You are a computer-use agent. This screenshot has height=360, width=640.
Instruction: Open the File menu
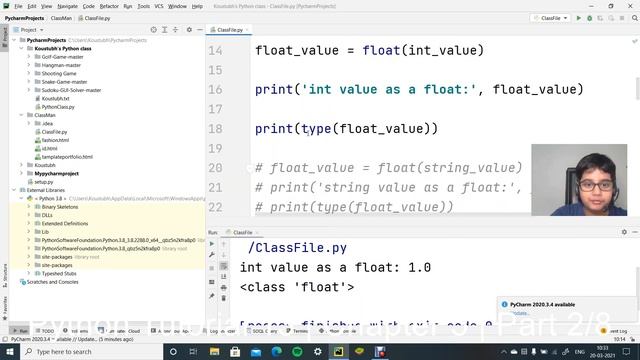pyautogui.click(x=18, y=6)
